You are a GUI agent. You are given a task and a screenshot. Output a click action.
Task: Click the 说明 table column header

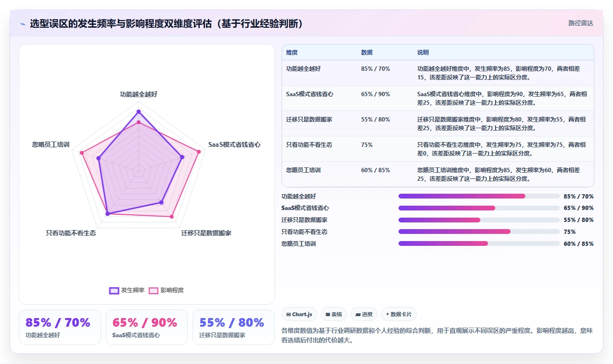pos(423,52)
